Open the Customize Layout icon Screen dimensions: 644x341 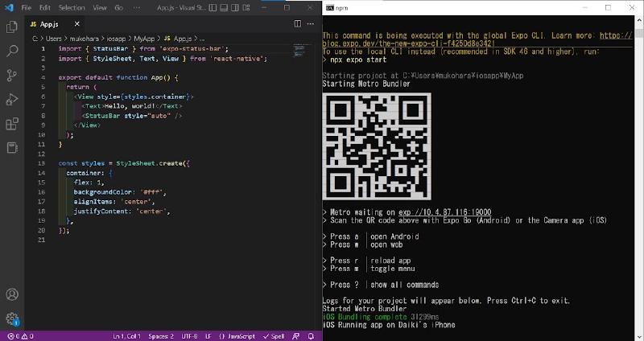(x=246, y=7)
